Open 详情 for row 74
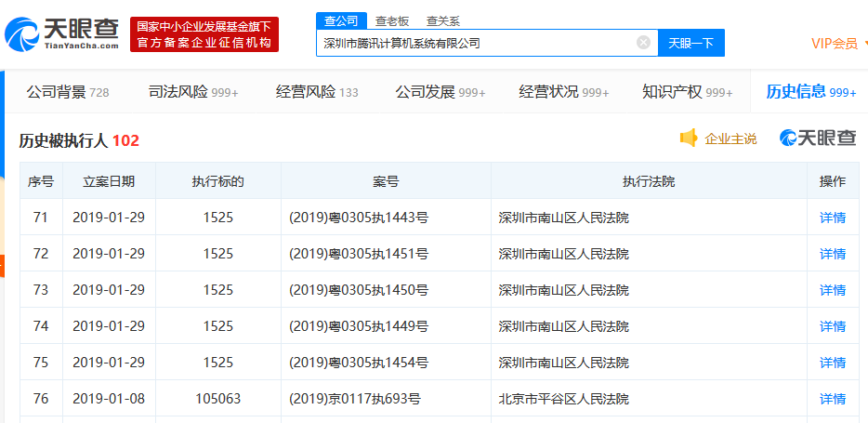This screenshot has width=868, height=423. (x=833, y=326)
